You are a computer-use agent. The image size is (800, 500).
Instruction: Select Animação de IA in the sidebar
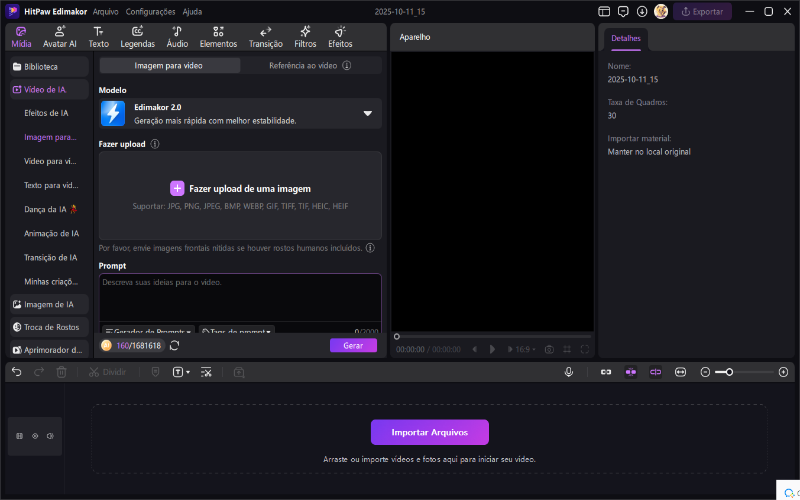(x=51, y=233)
